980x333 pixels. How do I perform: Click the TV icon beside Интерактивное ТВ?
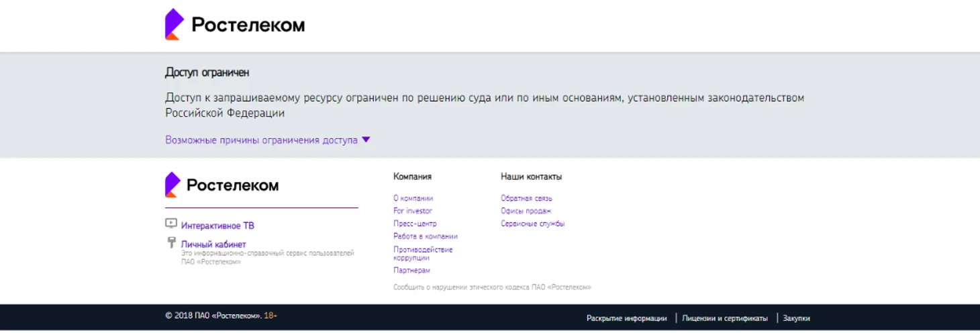point(171,224)
